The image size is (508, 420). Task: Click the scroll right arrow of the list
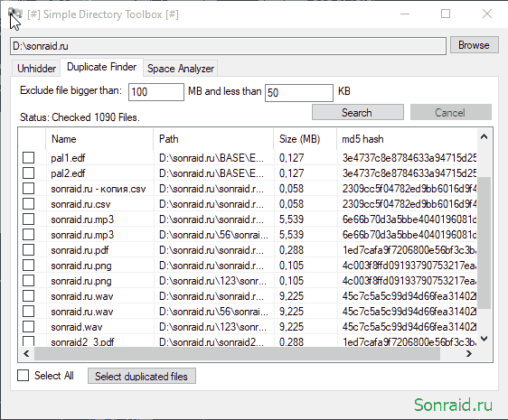[x=469, y=354]
